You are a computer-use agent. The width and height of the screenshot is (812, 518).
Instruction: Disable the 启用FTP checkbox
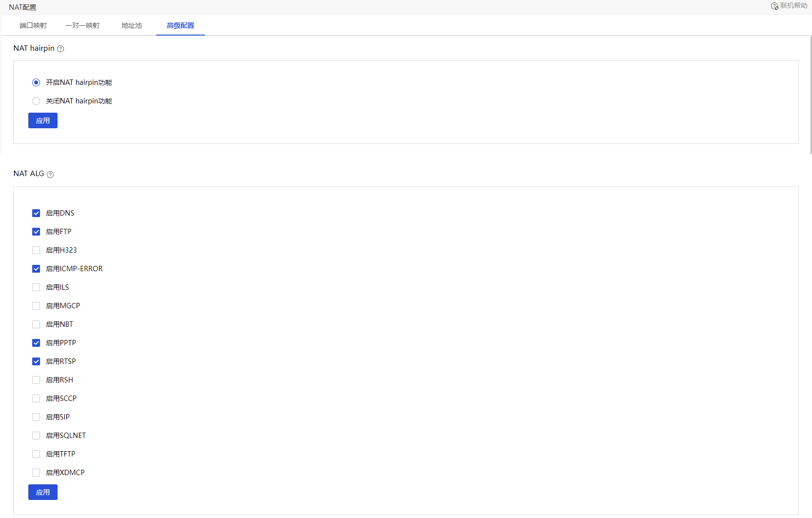click(x=36, y=232)
